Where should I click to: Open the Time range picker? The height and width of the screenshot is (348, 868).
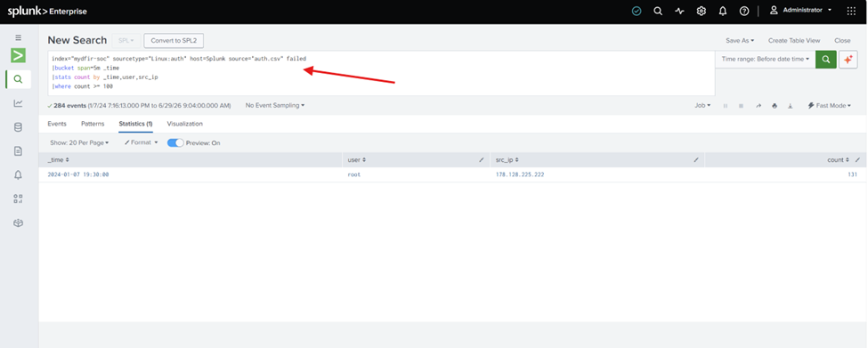tap(765, 59)
